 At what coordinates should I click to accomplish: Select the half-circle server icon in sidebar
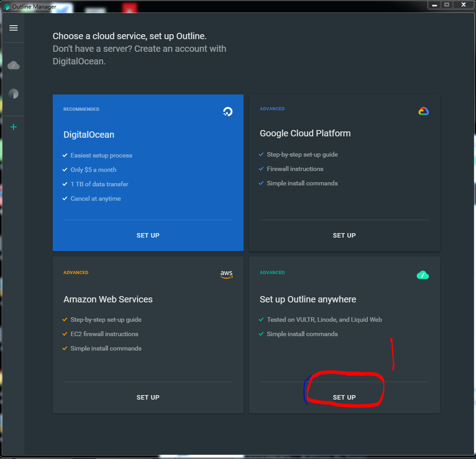tap(14, 94)
